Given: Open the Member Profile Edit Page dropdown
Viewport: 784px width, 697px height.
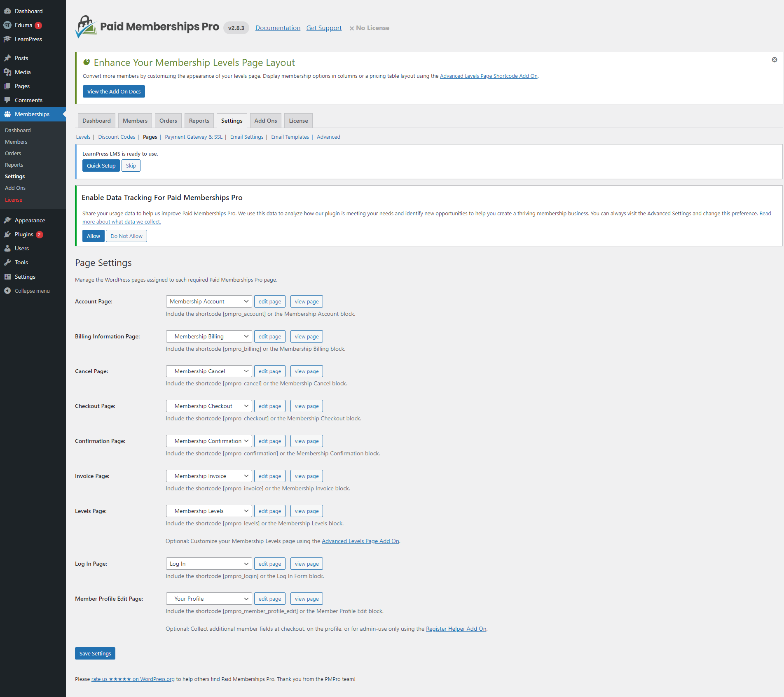Looking at the screenshot, I should [x=209, y=599].
